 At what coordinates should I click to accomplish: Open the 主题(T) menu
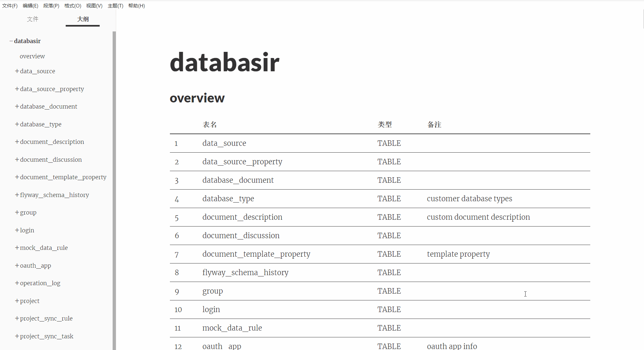tap(115, 6)
